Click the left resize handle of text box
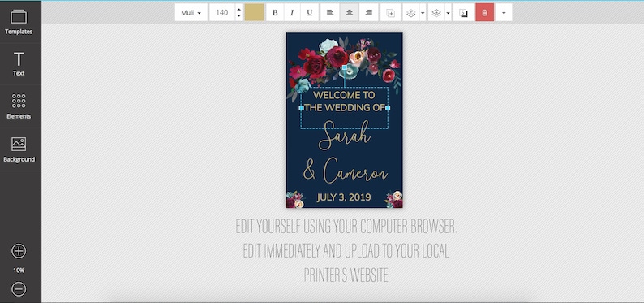Screen dimensions: 644x303 tap(301, 108)
